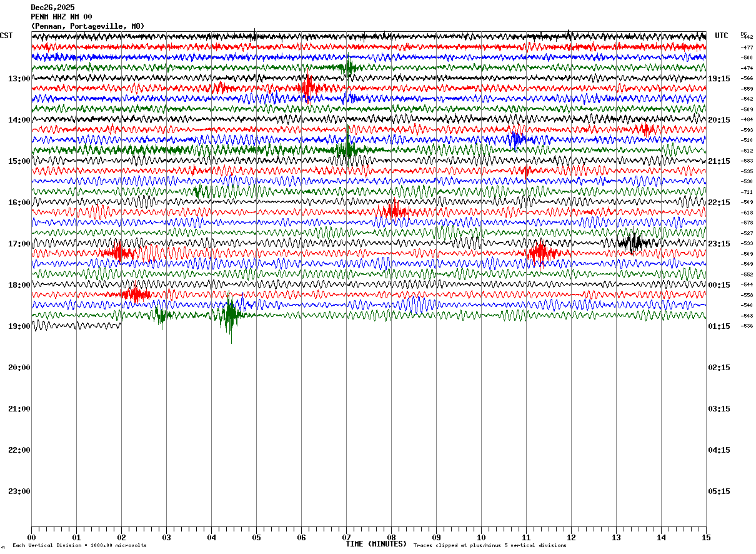Click the DC offset value "-542"
The image size is (756, 554).
747,99
